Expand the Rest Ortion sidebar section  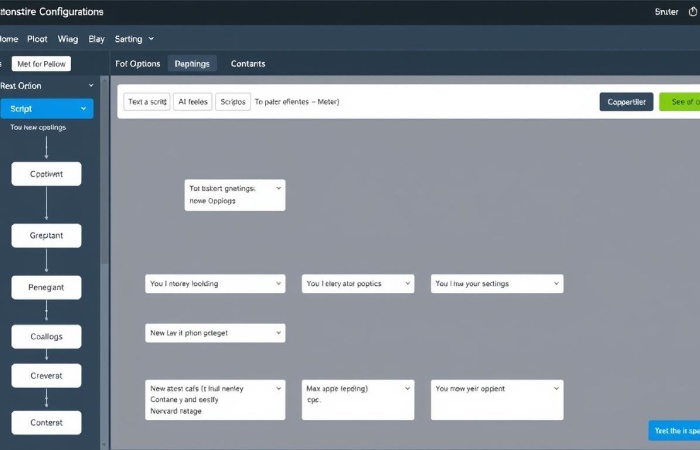coord(91,86)
